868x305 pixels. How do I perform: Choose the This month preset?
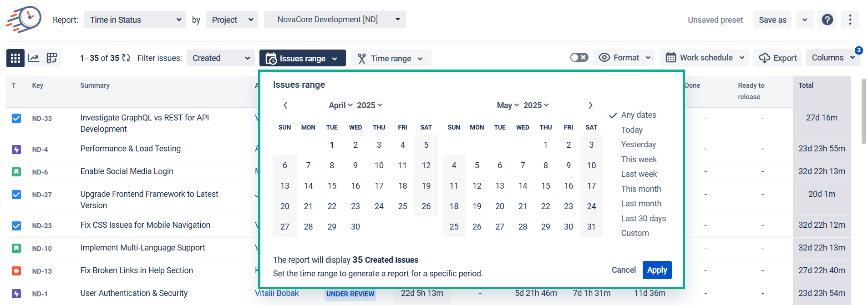click(x=641, y=189)
